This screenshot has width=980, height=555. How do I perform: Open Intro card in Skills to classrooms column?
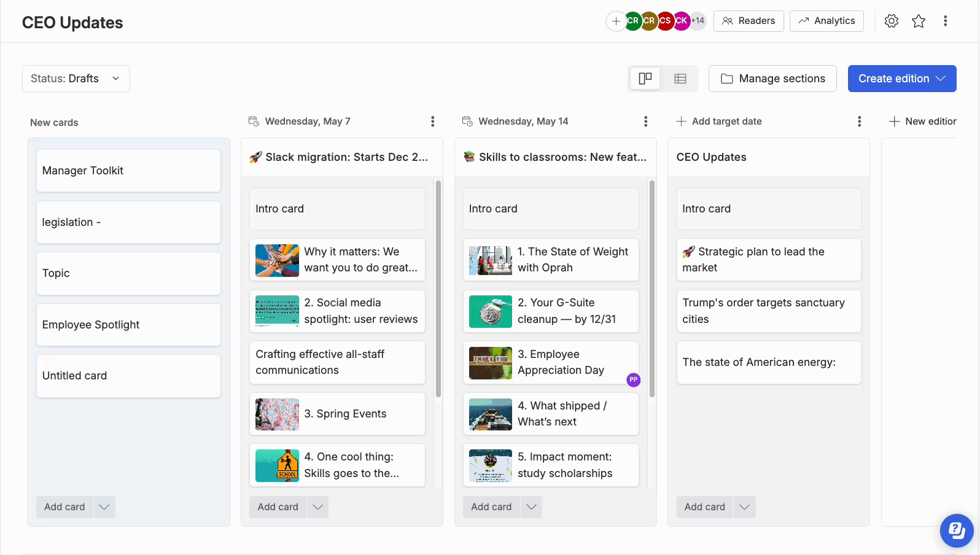tap(551, 209)
